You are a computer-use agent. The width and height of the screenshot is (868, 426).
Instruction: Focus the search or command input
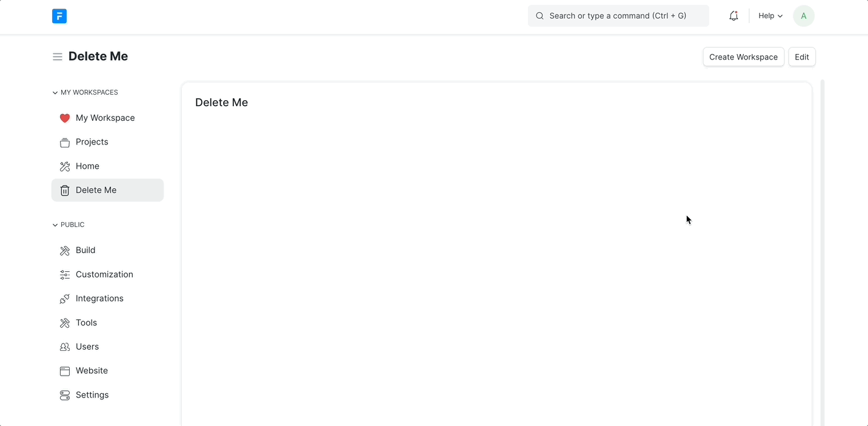[x=618, y=16]
